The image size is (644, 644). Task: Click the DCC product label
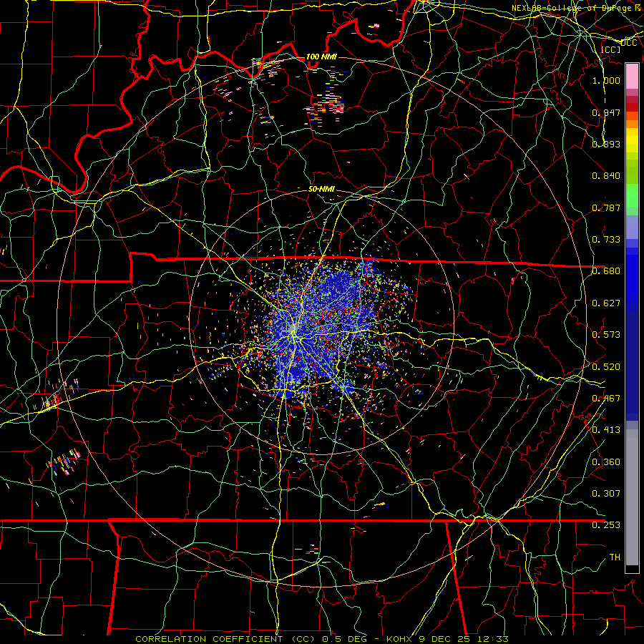tap(629, 43)
